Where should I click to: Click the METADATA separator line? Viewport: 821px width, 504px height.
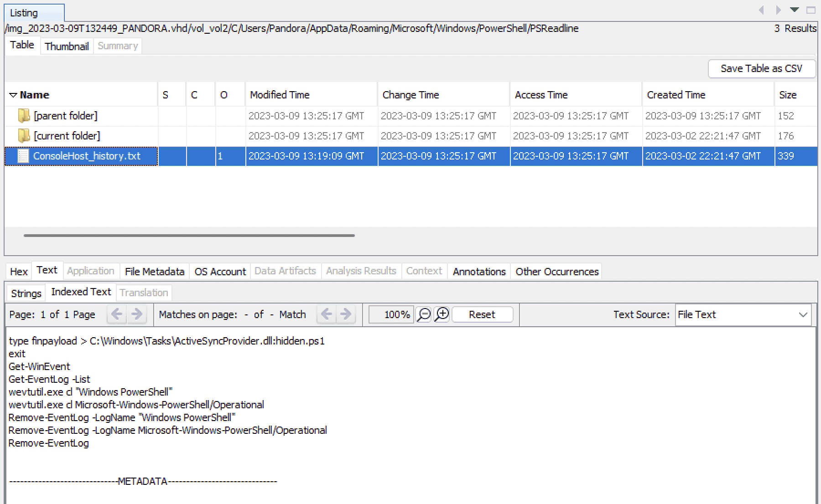[143, 481]
